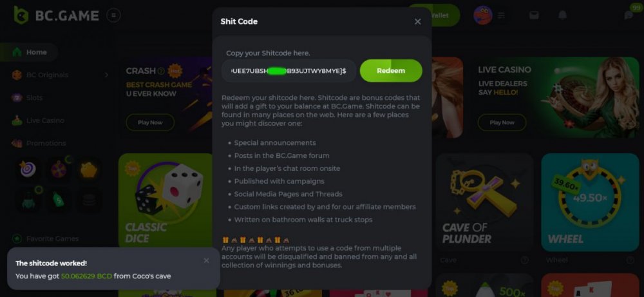Open the Promotions section

click(46, 143)
